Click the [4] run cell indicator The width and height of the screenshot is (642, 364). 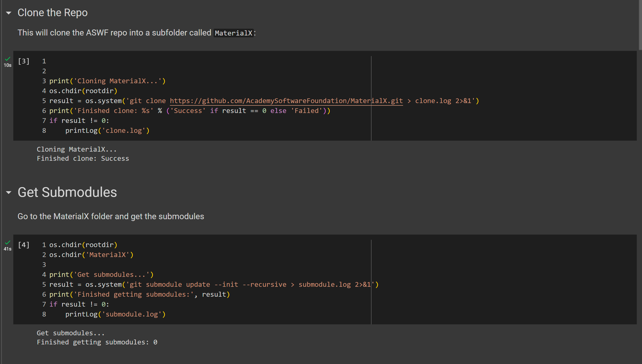click(24, 245)
